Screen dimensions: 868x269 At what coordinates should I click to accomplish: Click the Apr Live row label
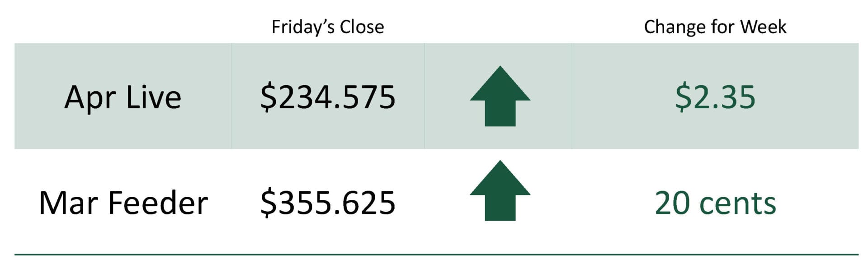tap(123, 97)
